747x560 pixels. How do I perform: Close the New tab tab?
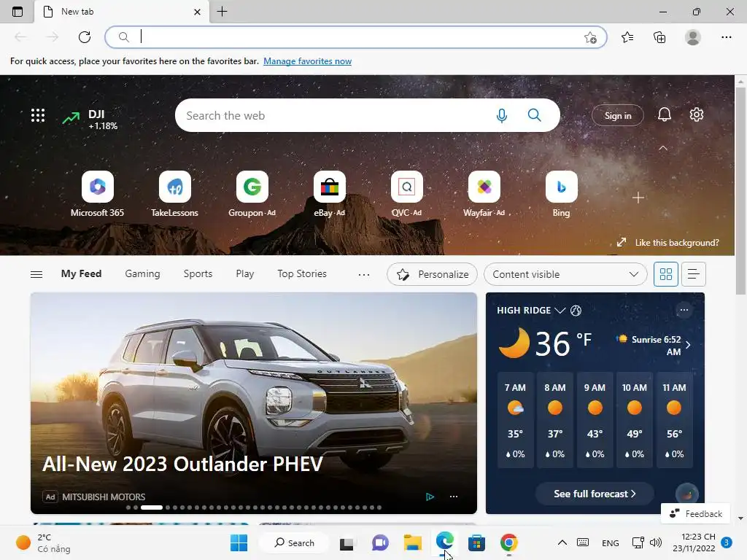coord(197,12)
